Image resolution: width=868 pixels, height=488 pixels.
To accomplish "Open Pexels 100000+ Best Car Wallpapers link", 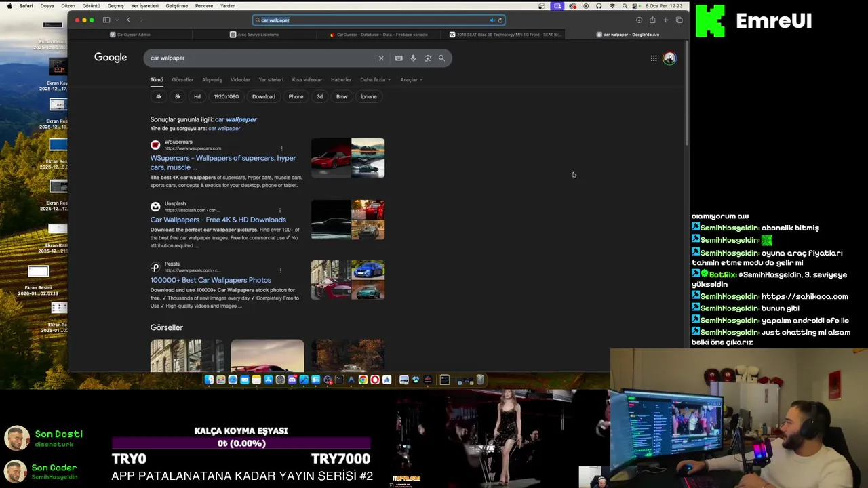I will tap(210, 280).
